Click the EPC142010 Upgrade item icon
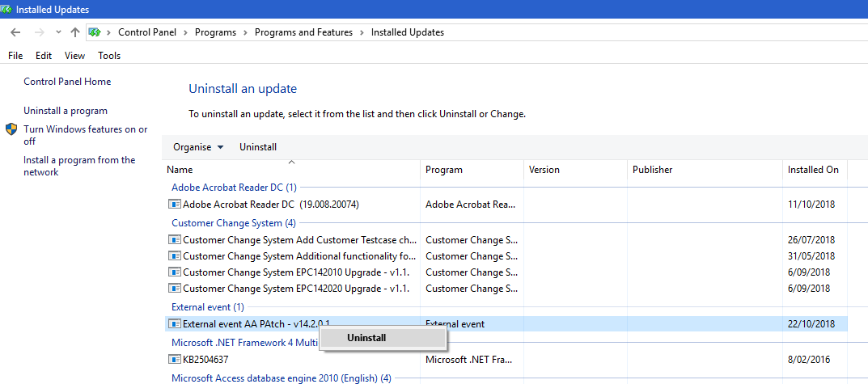This screenshot has height=384, width=868. tap(174, 272)
